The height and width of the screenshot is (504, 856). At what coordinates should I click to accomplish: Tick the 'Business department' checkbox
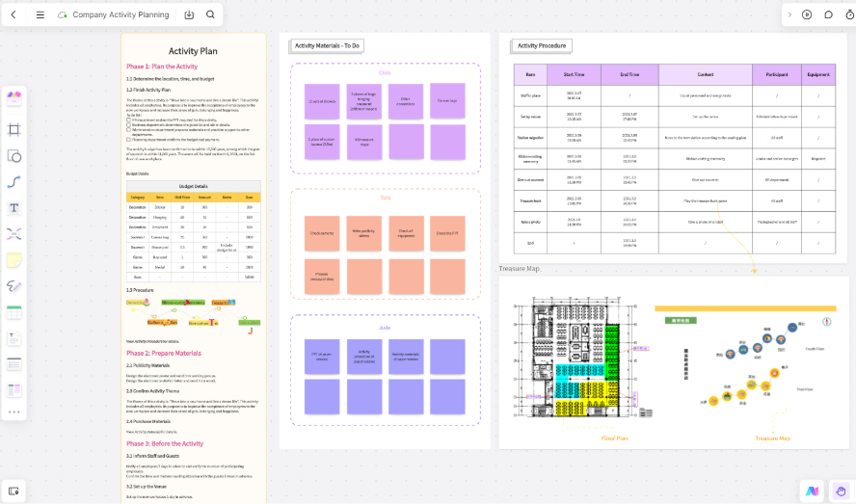tap(129, 125)
